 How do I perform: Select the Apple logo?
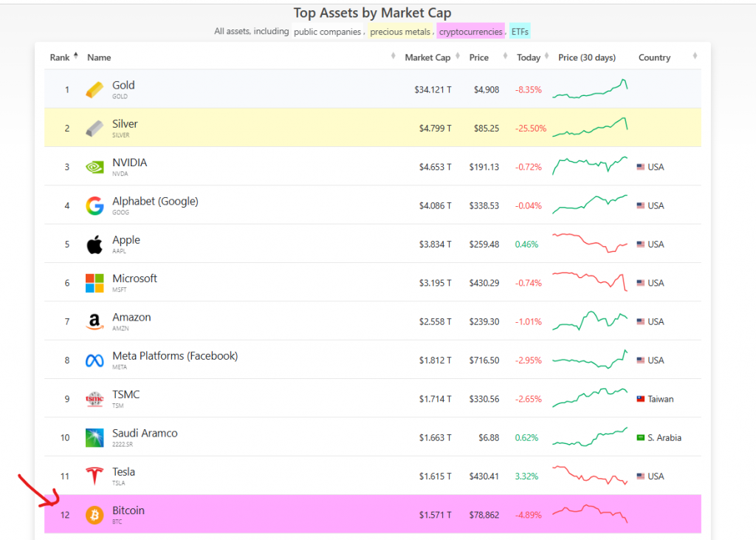pos(94,244)
